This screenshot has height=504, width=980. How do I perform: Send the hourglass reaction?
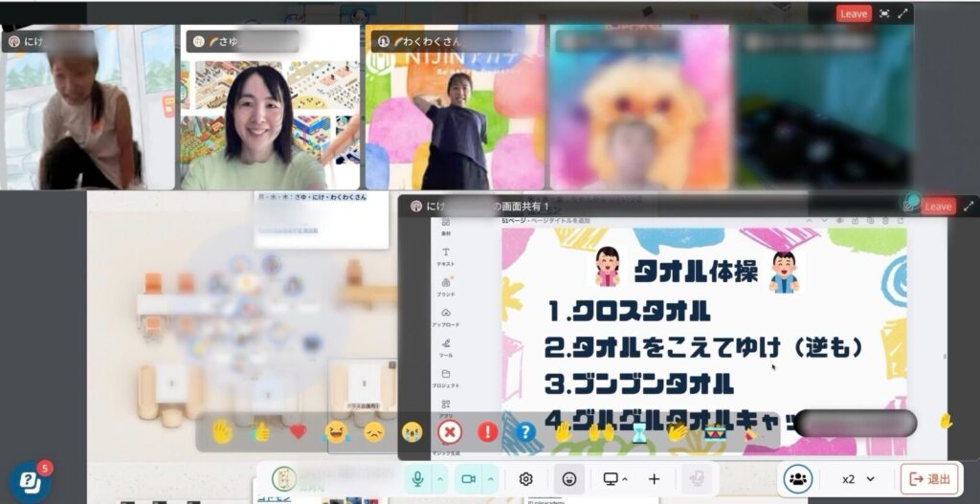pyautogui.click(x=638, y=433)
